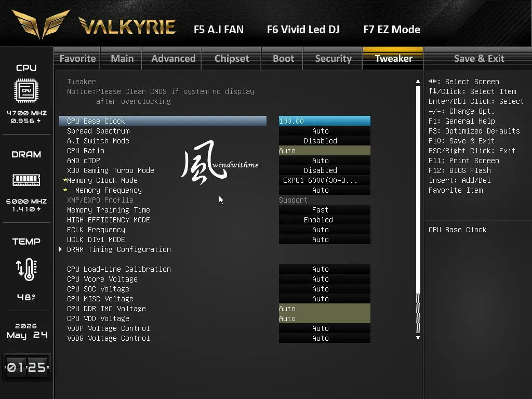Expand DRAM Timing Configuration submenu
This screenshot has width=532, height=399.
click(x=119, y=249)
